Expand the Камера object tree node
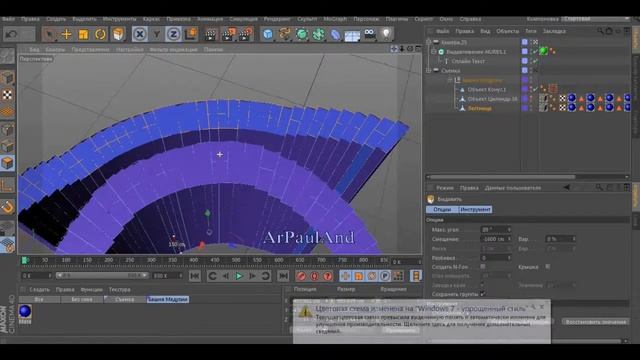Image resolution: width=640 pixels, height=360 pixels. pyautogui.click(x=429, y=42)
